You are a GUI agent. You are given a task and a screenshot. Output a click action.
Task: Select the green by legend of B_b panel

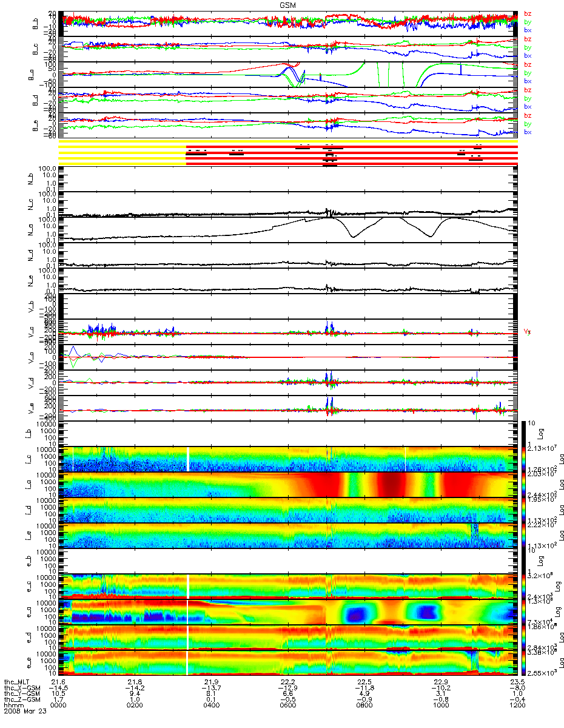click(528, 22)
